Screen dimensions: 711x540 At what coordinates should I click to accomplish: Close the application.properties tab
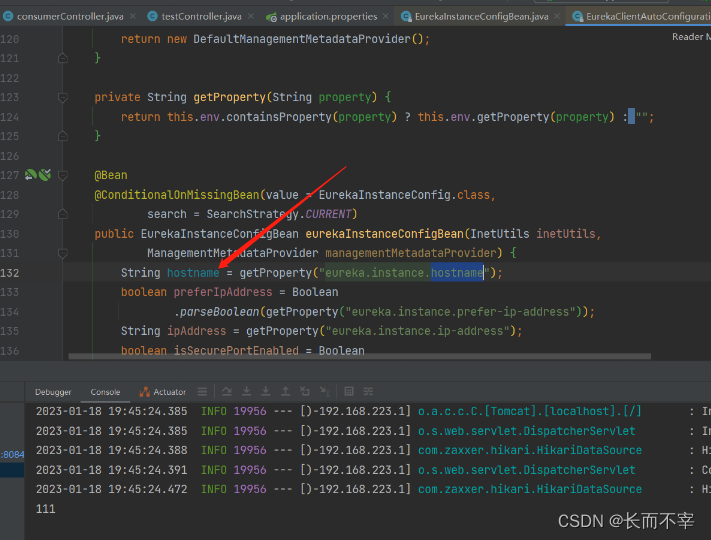pos(385,16)
